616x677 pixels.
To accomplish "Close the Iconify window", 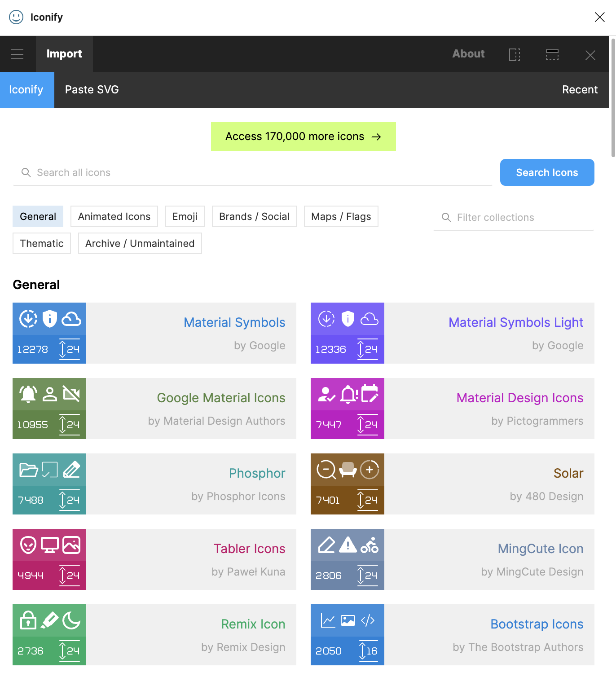I will (600, 17).
